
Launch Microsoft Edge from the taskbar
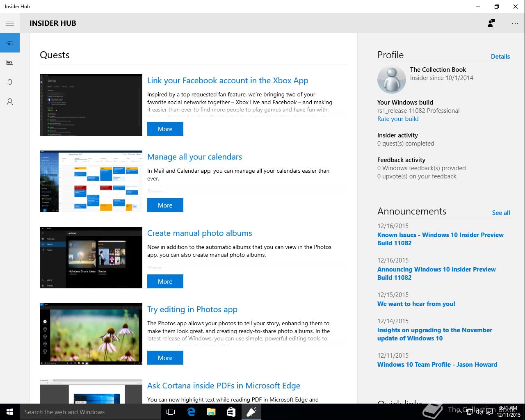(x=191, y=412)
